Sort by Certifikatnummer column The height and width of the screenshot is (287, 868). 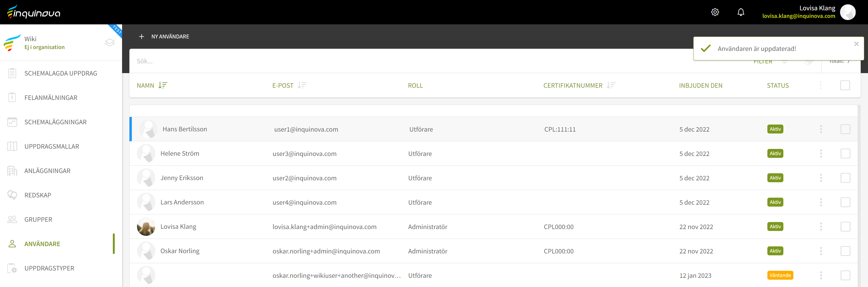(611, 86)
